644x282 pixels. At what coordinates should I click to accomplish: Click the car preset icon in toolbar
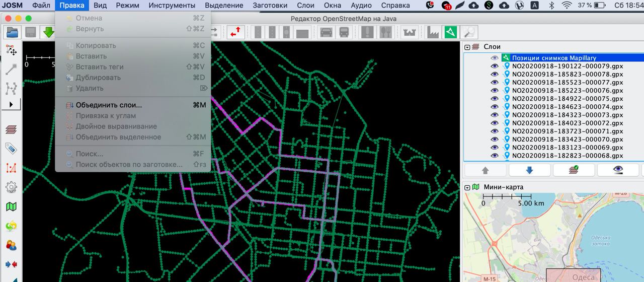click(x=327, y=32)
